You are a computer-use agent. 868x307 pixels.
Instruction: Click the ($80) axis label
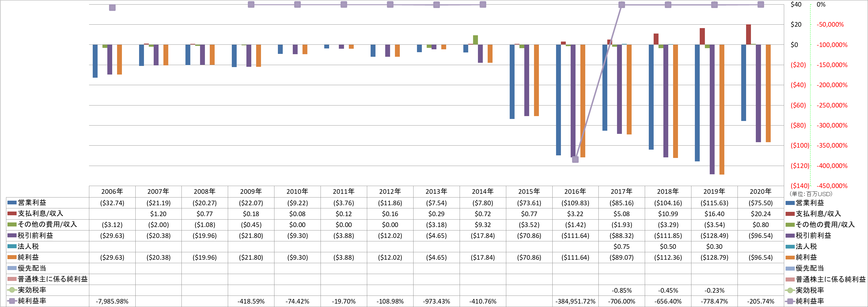[x=798, y=125]
